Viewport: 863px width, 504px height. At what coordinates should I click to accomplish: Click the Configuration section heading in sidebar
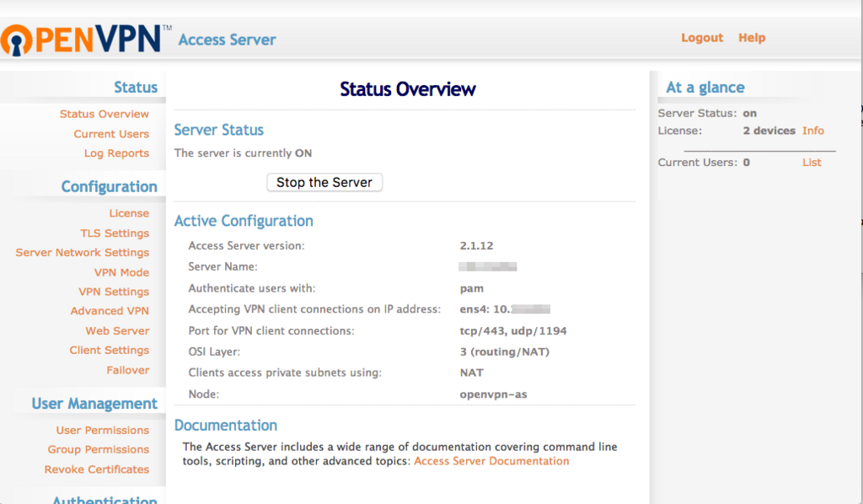click(109, 186)
